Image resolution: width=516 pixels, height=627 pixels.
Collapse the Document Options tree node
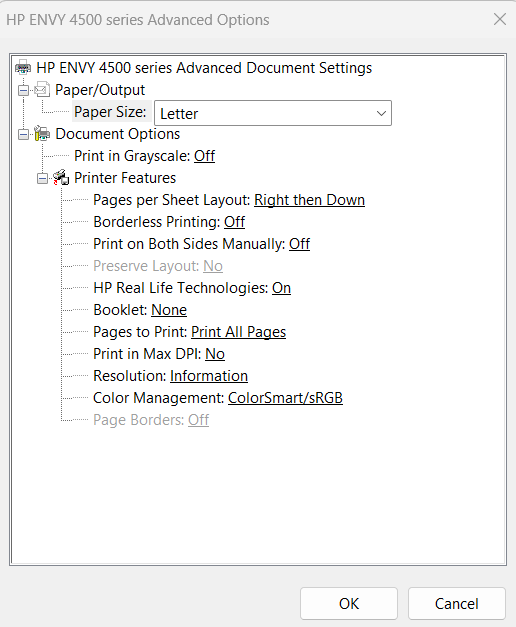click(x=24, y=134)
